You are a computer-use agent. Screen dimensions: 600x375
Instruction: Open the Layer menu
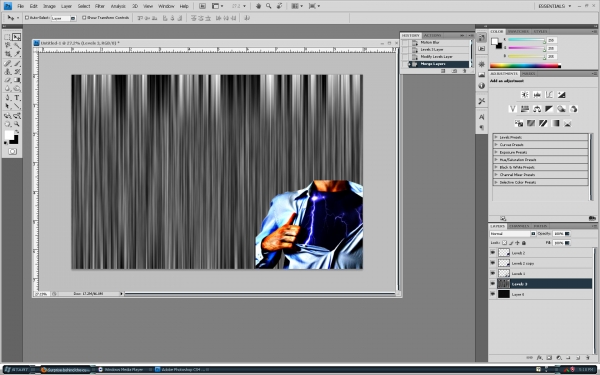[x=67, y=6]
